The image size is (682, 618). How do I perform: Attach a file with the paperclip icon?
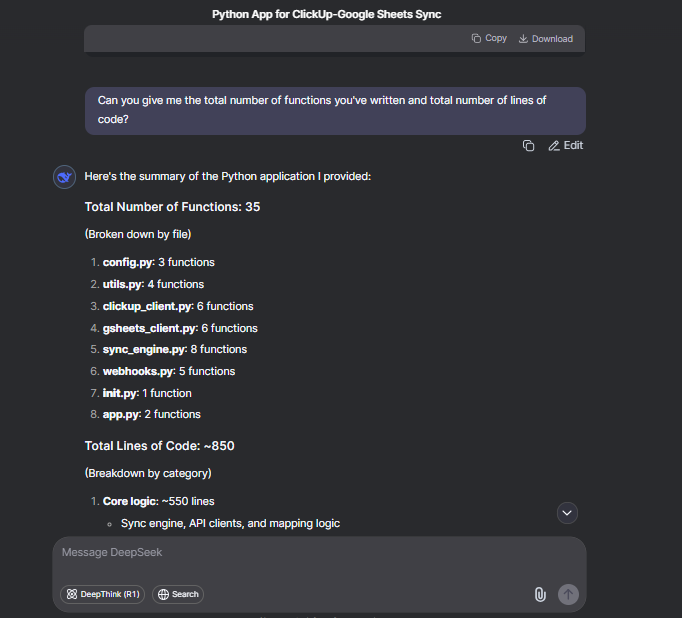point(540,595)
